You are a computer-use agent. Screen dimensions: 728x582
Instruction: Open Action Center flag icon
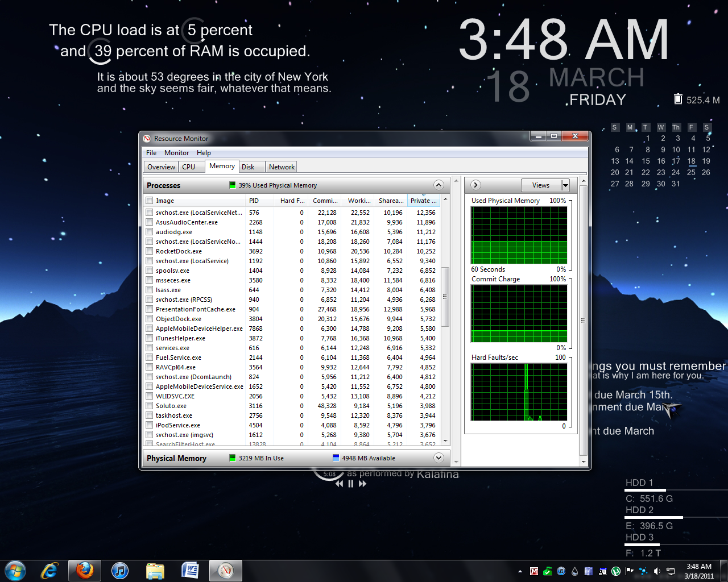point(630,571)
